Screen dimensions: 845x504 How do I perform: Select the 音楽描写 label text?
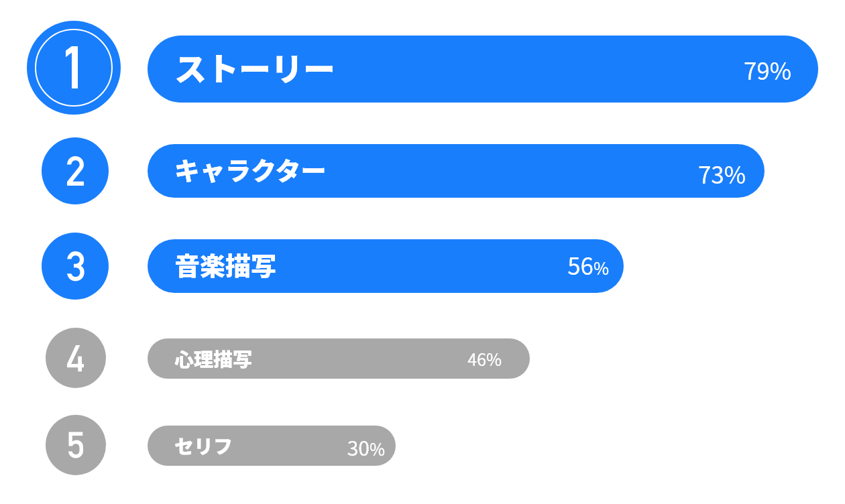(x=225, y=267)
